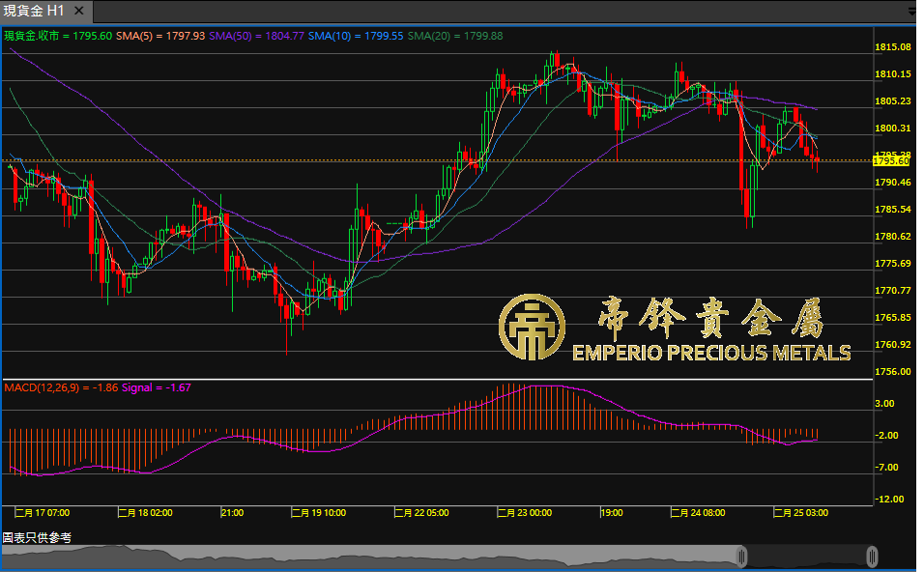This screenshot has width=924, height=572.
Task: Open the tab list dropdown arrow at top right
Action: 911,11
